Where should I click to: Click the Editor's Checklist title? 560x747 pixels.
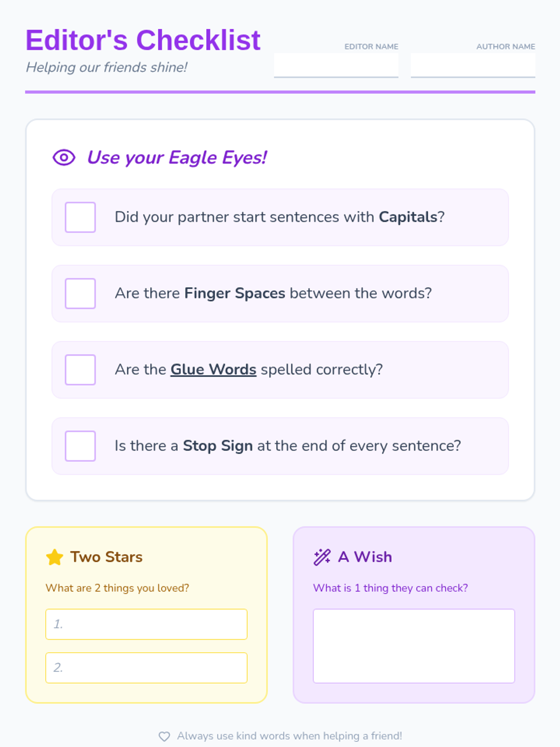point(143,40)
